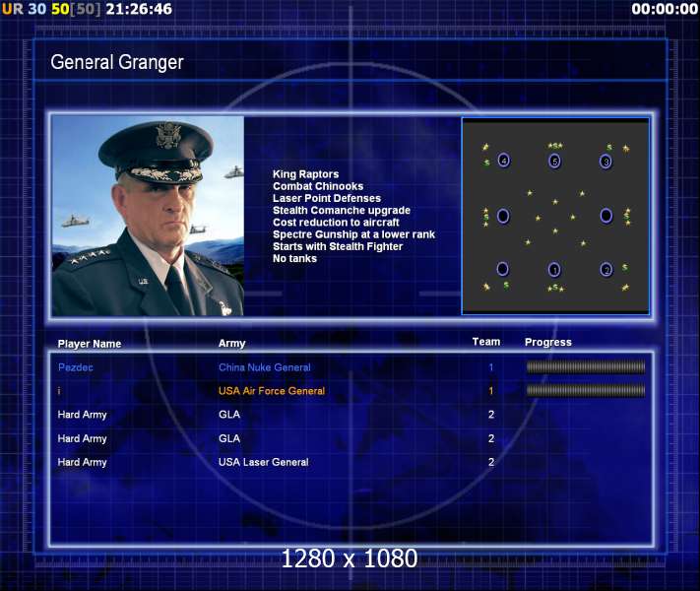
Task: Click the Team column header
Action: click(x=486, y=342)
